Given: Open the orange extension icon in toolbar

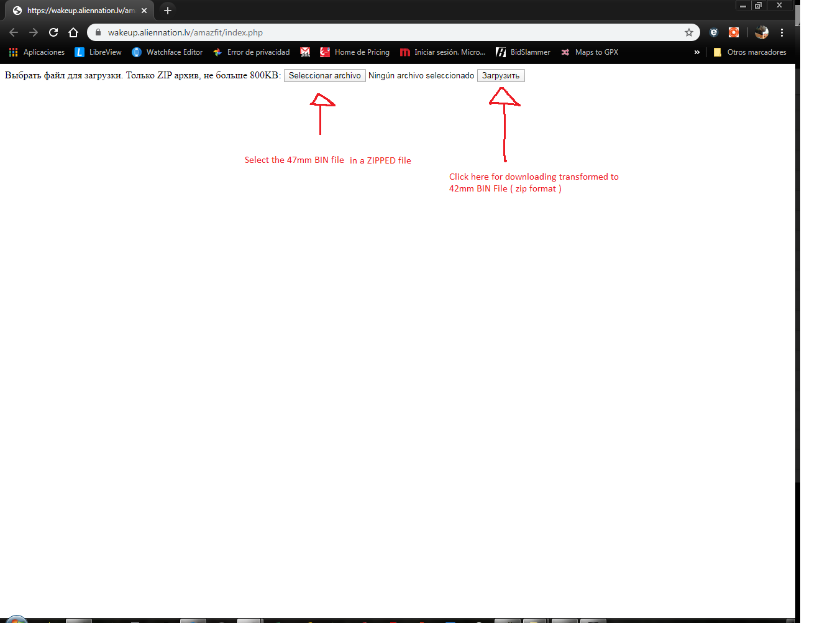Looking at the screenshot, I should tap(734, 32).
